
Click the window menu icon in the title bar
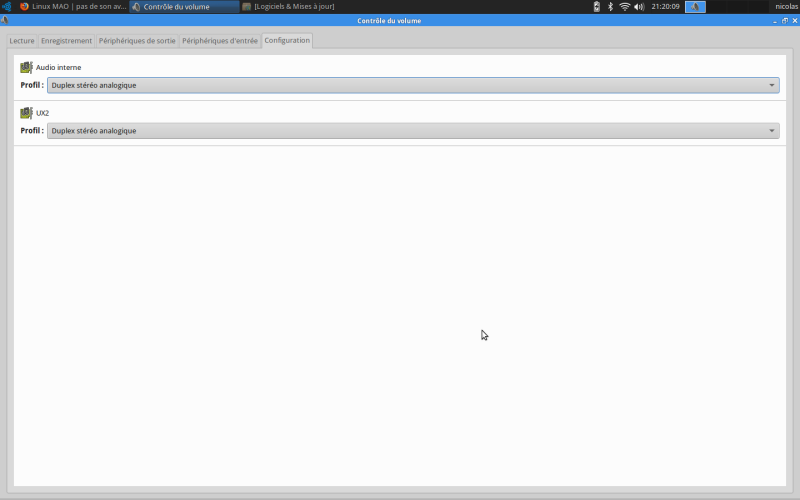[5, 20]
